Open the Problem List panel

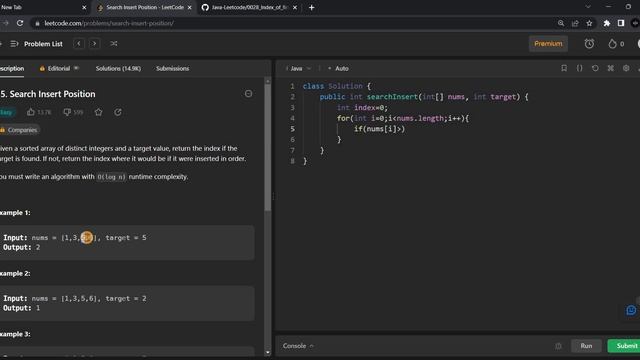37,44
